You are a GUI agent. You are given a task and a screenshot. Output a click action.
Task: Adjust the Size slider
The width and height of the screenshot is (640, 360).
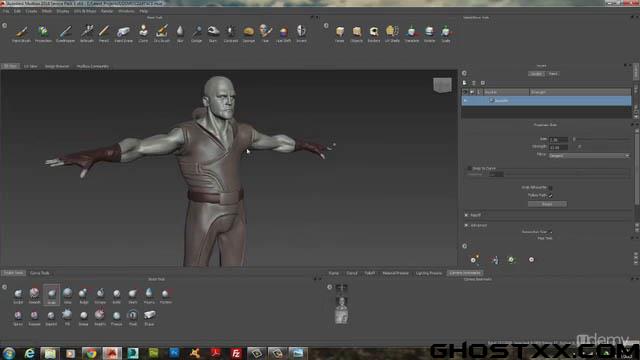point(601,140)
